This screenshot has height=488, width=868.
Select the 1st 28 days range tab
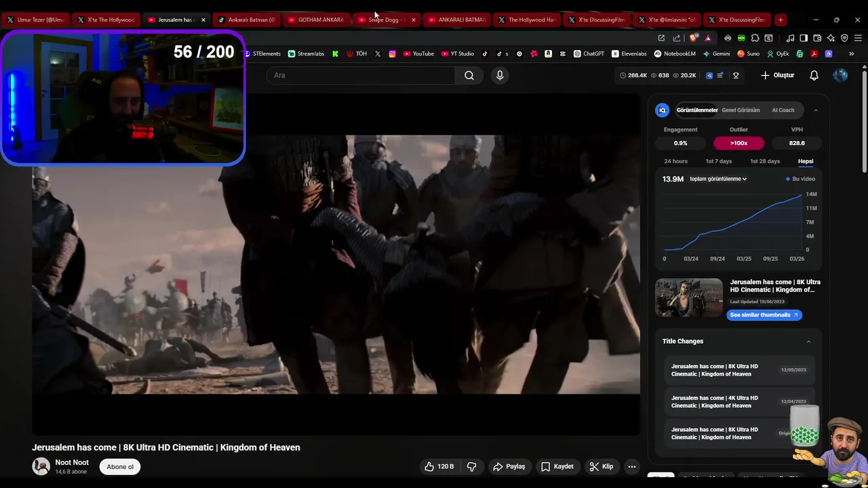[x=764, y=161]
